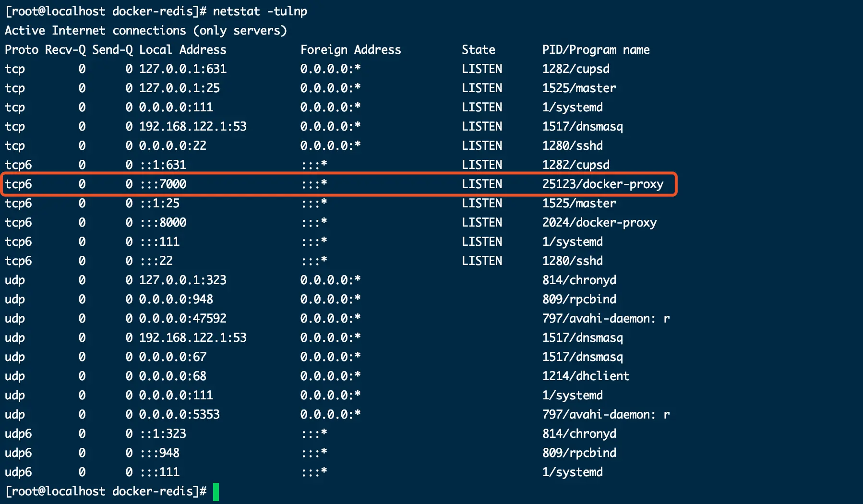
Task: Click local address :::7000
Action: (x=163, y=184)
